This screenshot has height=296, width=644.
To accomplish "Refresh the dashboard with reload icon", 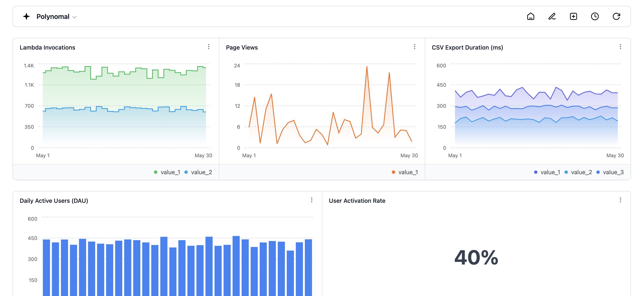I will pos(616,17).
